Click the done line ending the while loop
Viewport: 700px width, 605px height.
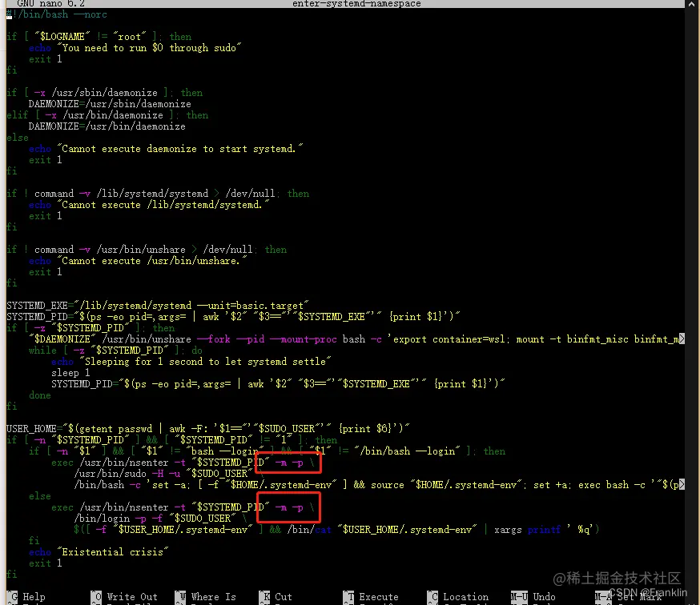pyautogui.click(x=40, y=395)
